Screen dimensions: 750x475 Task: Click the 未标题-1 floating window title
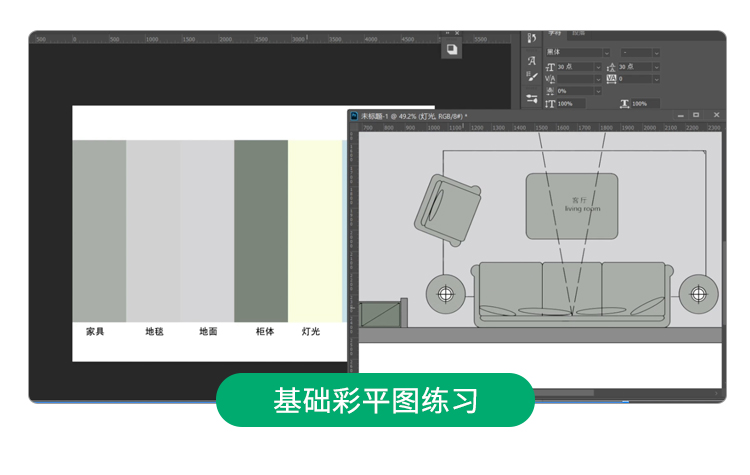pos(414,116)
